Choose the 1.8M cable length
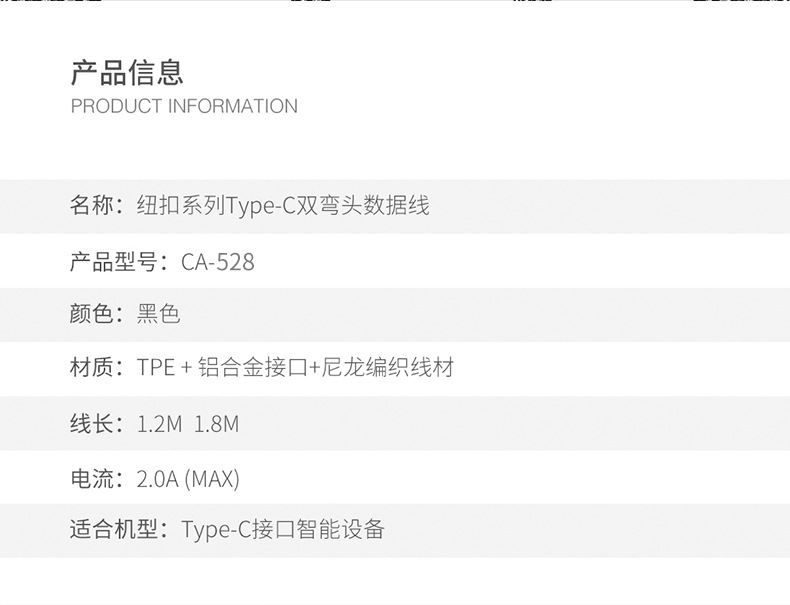This screenshot has height=605, width=790. click(217, 424)
